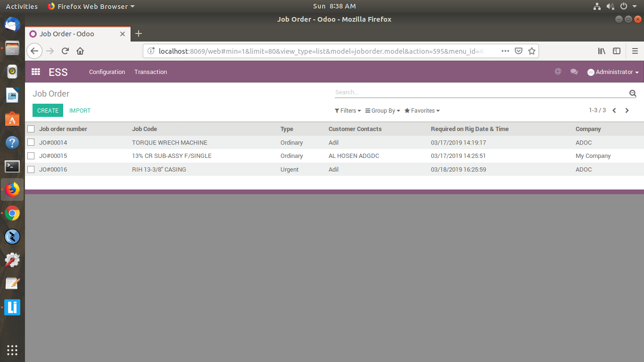
Task: Click the messaging conversations icon
Action: (x=574, y=72)
